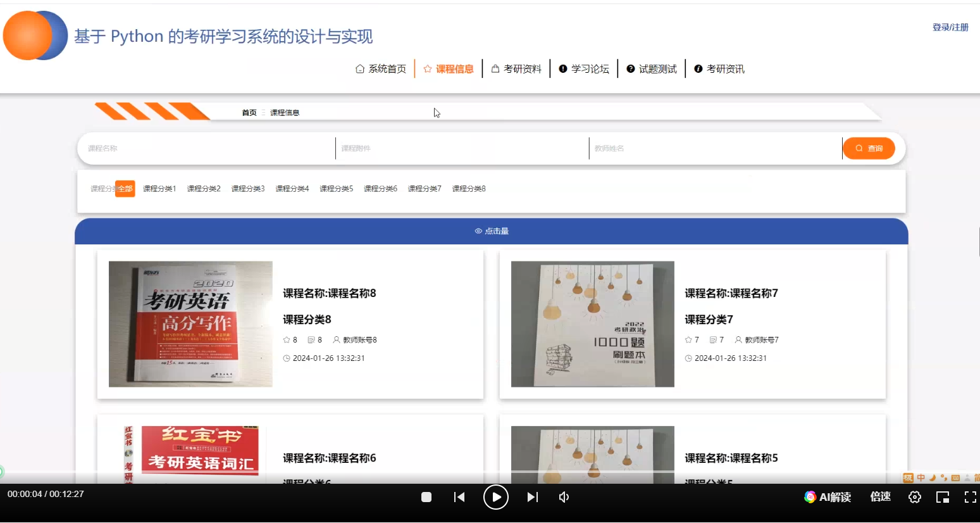Click the orange-blue site logo
Screen dimensions: 980x523
coord(35,35)
